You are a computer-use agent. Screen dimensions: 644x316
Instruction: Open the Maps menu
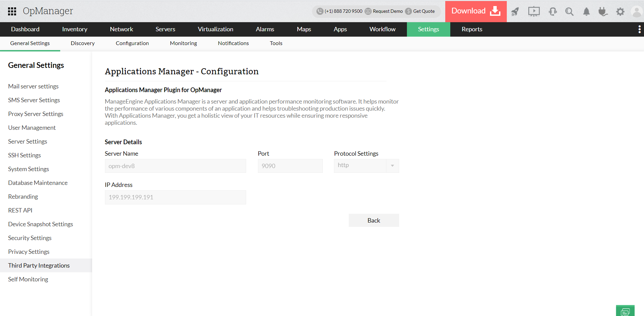(304, 30)
